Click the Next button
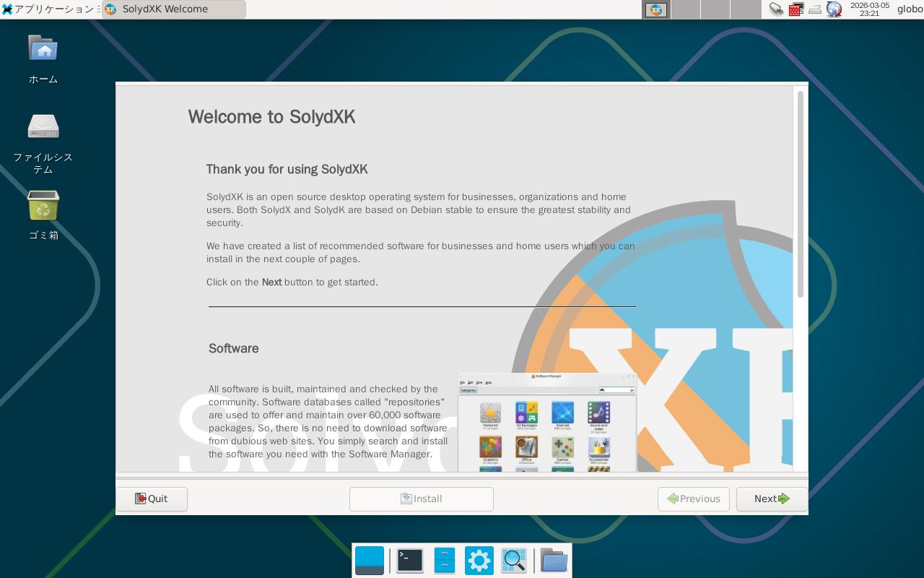Screen dimensions: 924x578 (x=772, y=499)
